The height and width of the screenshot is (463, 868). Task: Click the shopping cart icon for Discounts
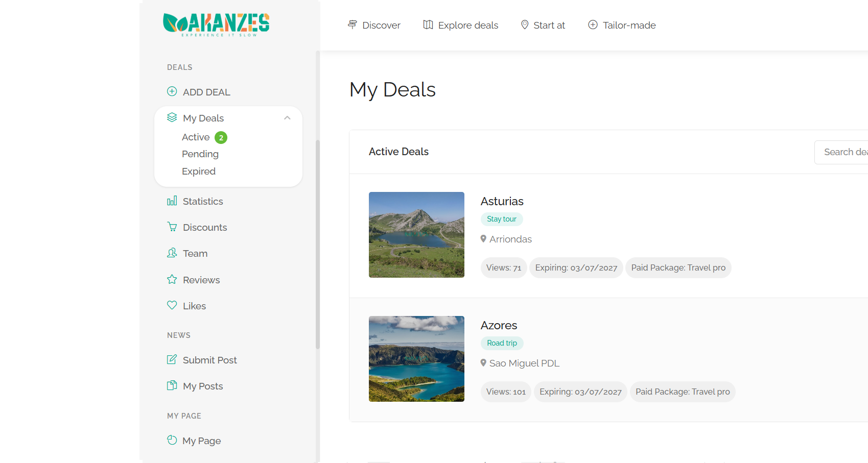tap(172, 227)
